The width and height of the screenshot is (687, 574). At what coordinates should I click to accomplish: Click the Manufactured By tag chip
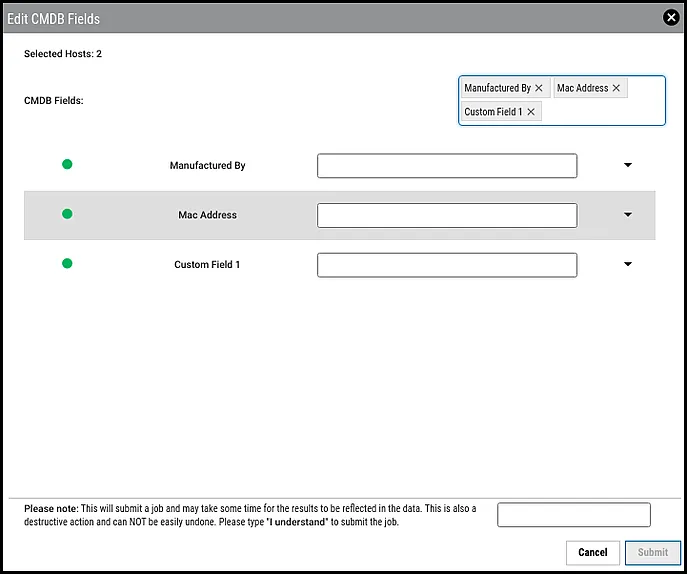click(x=505, y=88)
